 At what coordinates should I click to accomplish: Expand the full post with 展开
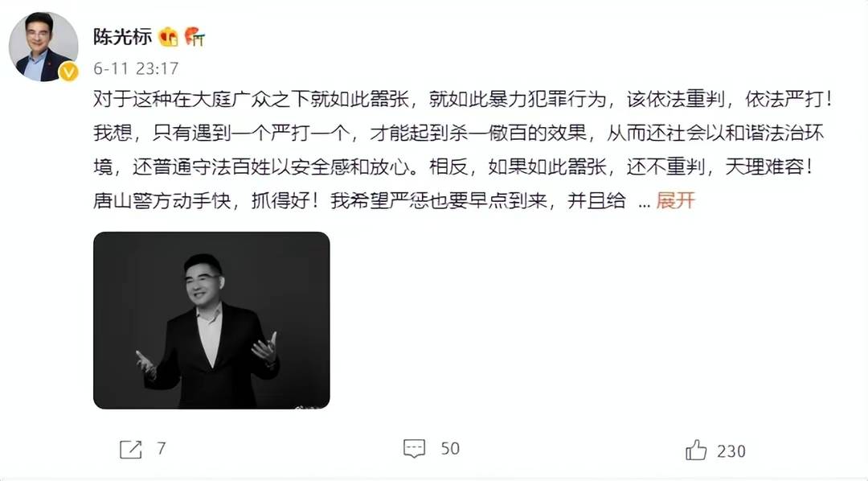click(675, 200)
